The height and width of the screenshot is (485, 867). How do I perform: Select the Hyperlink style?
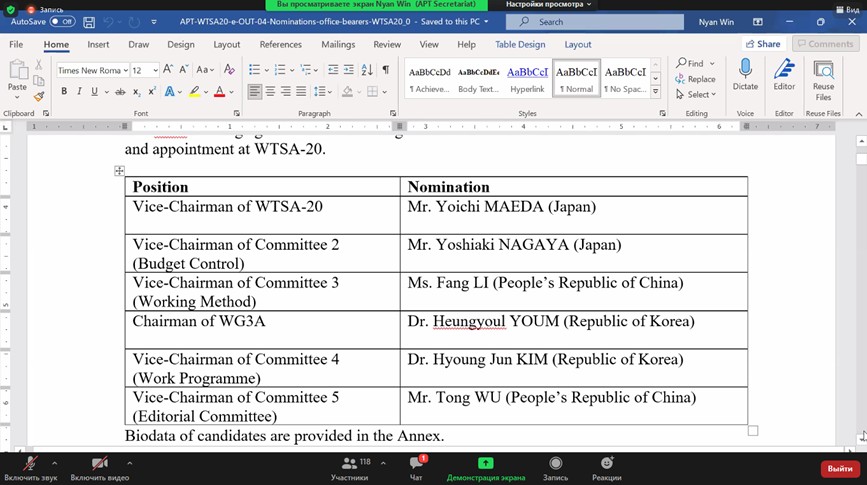pos(527,79)
